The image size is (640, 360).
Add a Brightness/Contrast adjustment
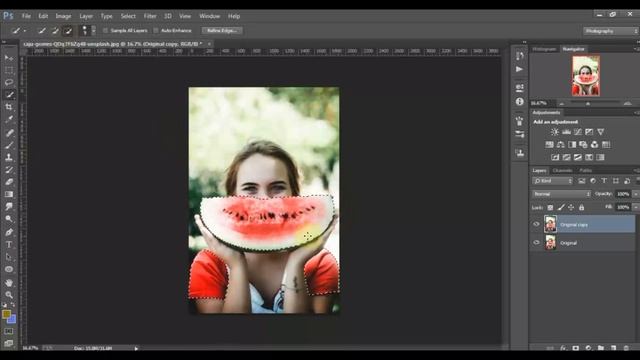(554, 132)
